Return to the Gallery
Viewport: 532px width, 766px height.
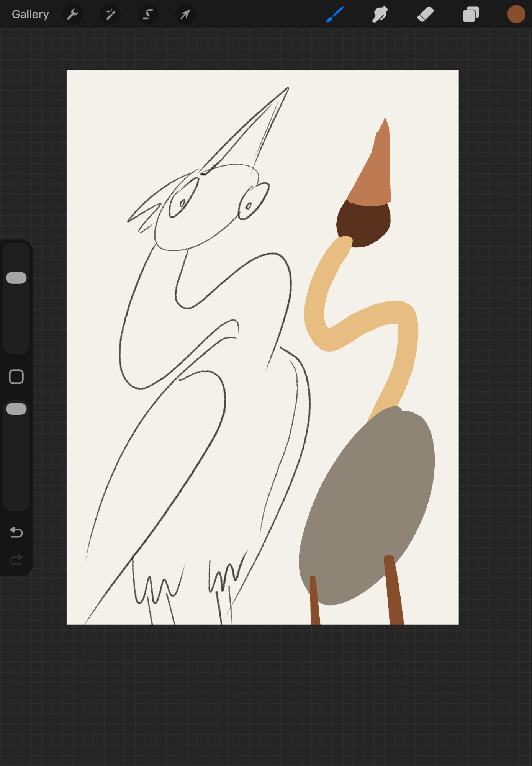(30, 15)
